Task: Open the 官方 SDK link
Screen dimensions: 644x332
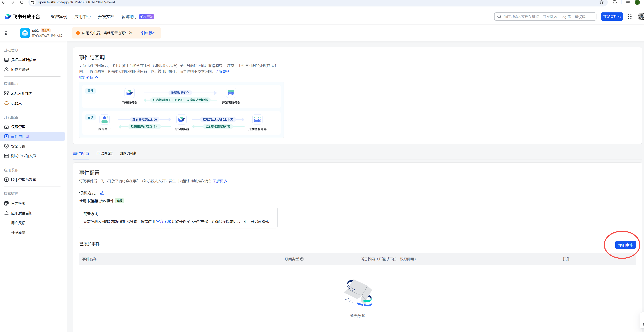Action: (163, 222)
